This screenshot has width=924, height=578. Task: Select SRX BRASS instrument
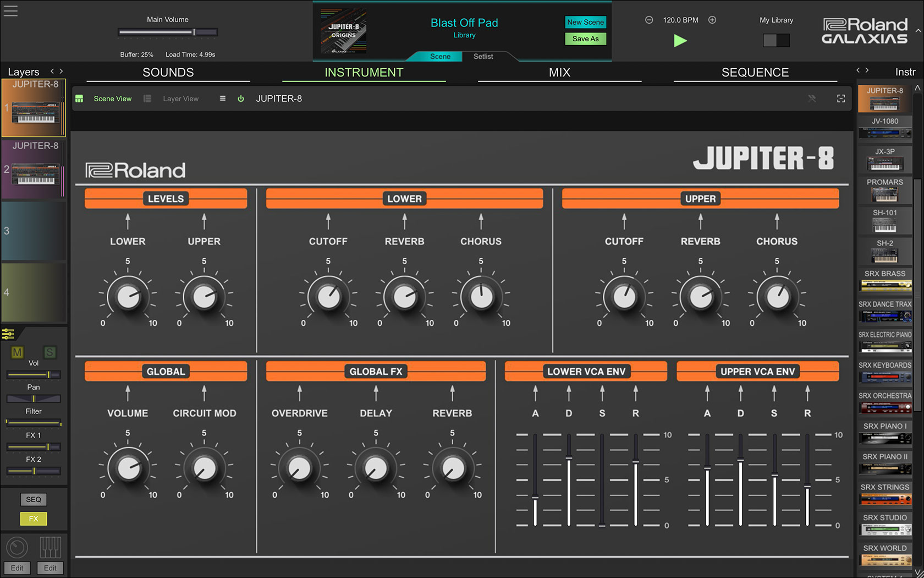coord(884,281)
